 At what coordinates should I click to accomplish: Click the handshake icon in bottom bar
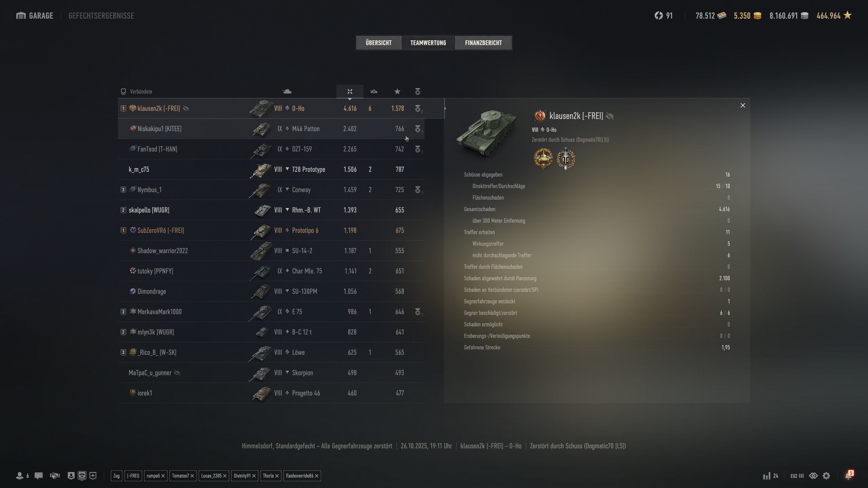click(55, 476)
